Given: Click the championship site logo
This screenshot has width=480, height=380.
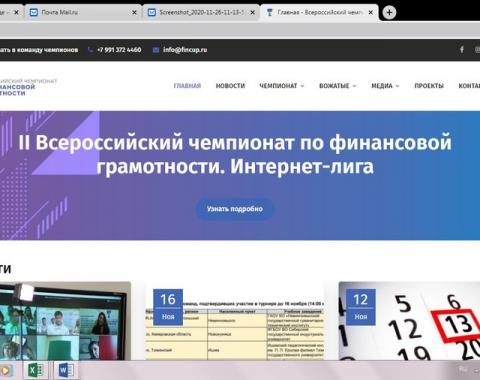Looking at the screenshot, I should click(x=28, y=87).
